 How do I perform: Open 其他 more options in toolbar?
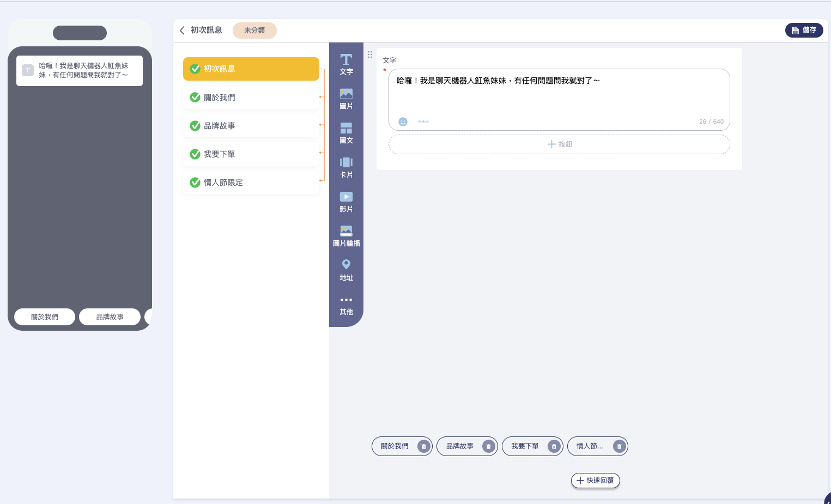click(346, 305)
